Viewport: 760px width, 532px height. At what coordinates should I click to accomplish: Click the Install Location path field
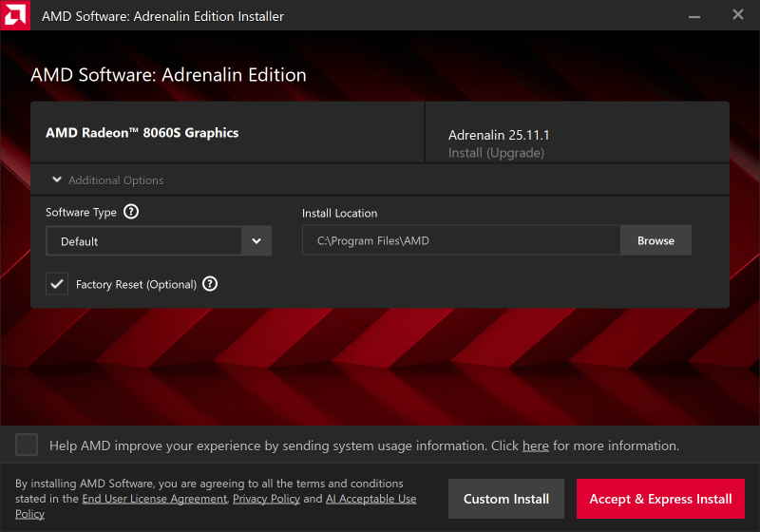click(462, 240)
